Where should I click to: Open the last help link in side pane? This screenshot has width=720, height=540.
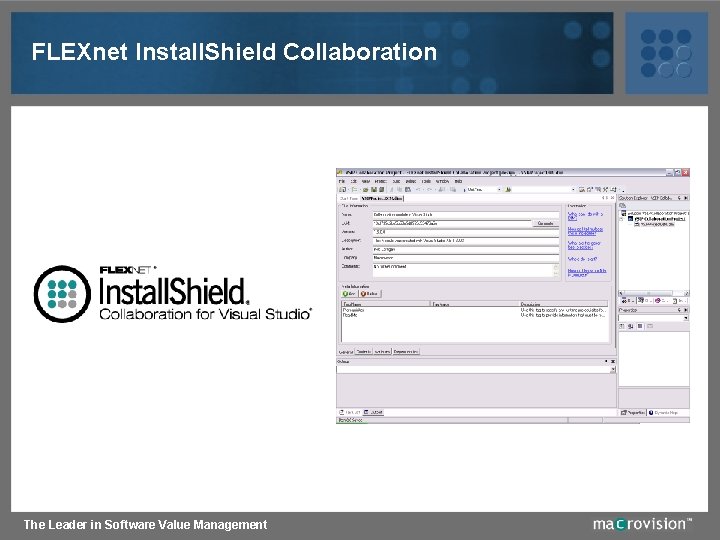pos(587,272)
